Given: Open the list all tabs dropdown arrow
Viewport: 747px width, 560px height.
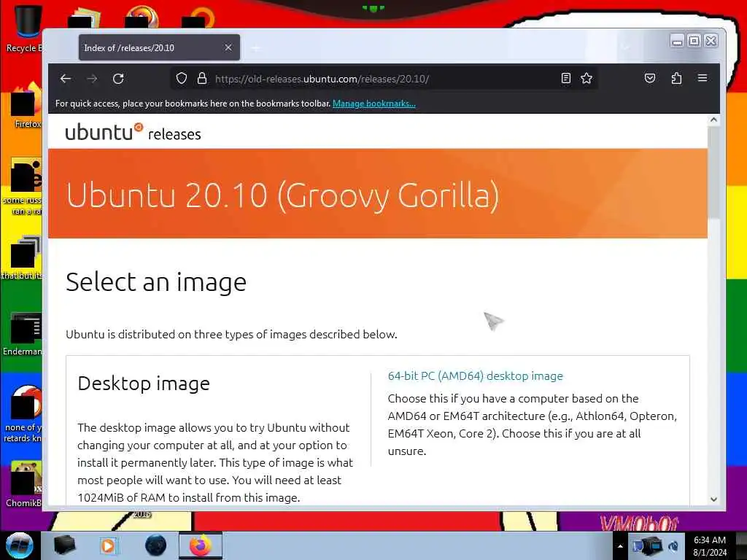Looking at the screenshot, I should pos(625,47).
